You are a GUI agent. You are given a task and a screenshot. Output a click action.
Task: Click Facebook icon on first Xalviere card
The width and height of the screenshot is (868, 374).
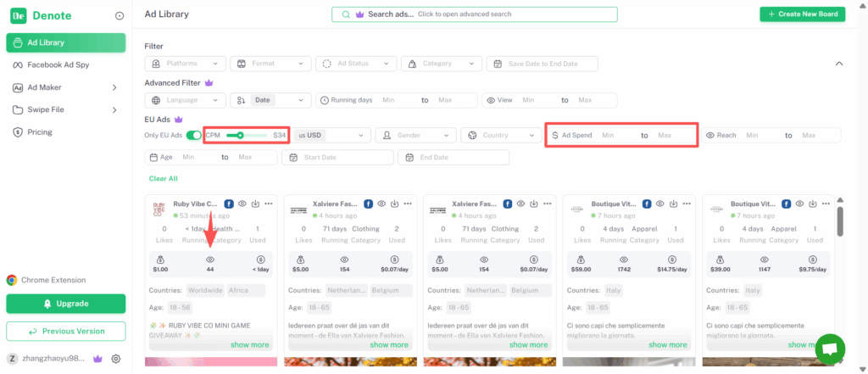pos(369,204)
